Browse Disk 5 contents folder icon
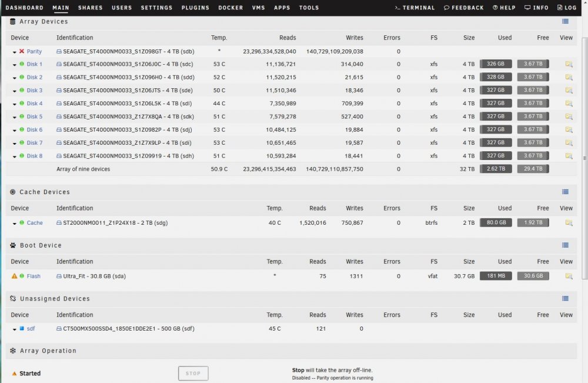This screenshot has width=588, height=383. tap(569, 116)
